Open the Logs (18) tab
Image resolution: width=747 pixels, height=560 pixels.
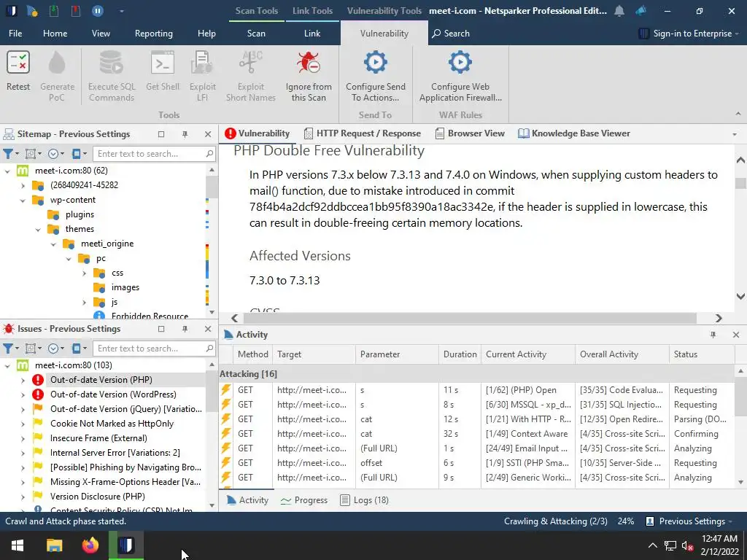[x=364, y=500]
